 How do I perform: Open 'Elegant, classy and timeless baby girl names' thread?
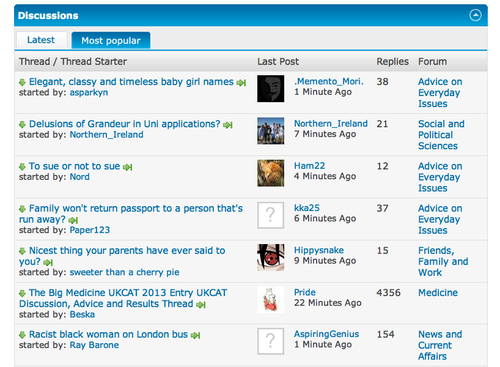pyautogui.click(x=131, y=82)
